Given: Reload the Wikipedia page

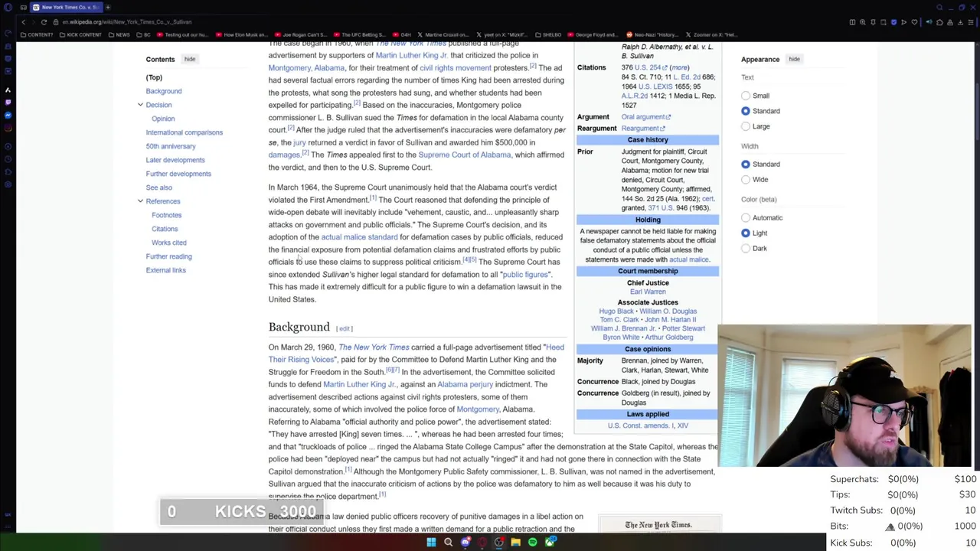Looking at the screenshot, I should [44, 22].
